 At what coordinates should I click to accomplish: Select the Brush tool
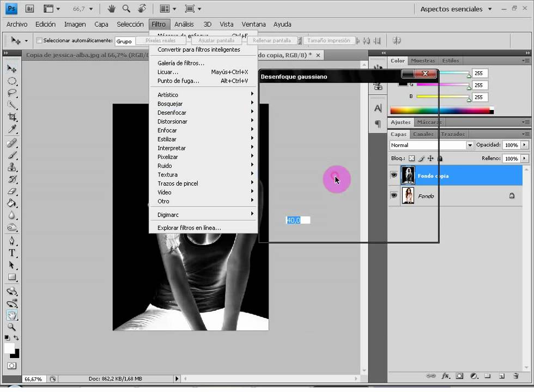coord(12,155)
